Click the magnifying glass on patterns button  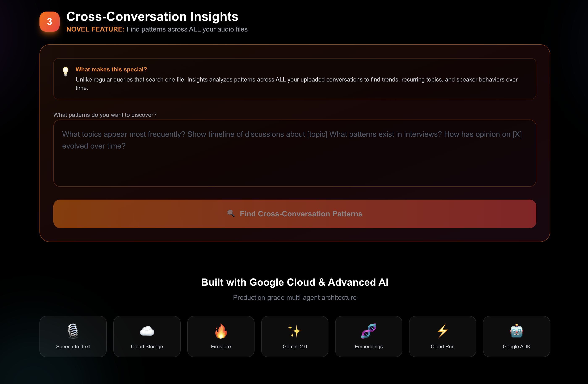[x=231, y=213]
